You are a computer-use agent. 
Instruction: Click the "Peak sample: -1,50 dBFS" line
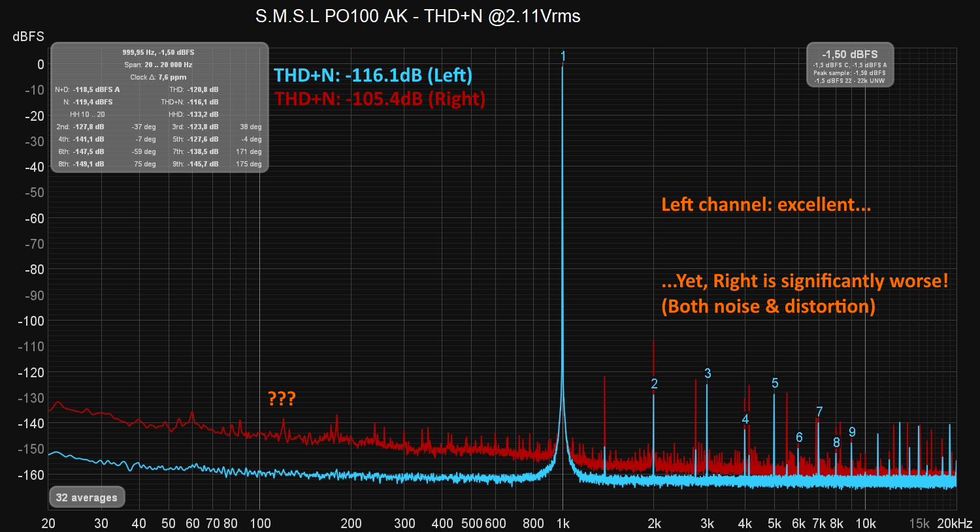(850, 73)
